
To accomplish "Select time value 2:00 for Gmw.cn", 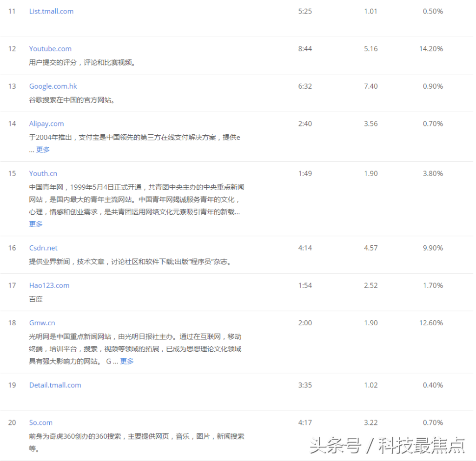I will coord(305,323).
